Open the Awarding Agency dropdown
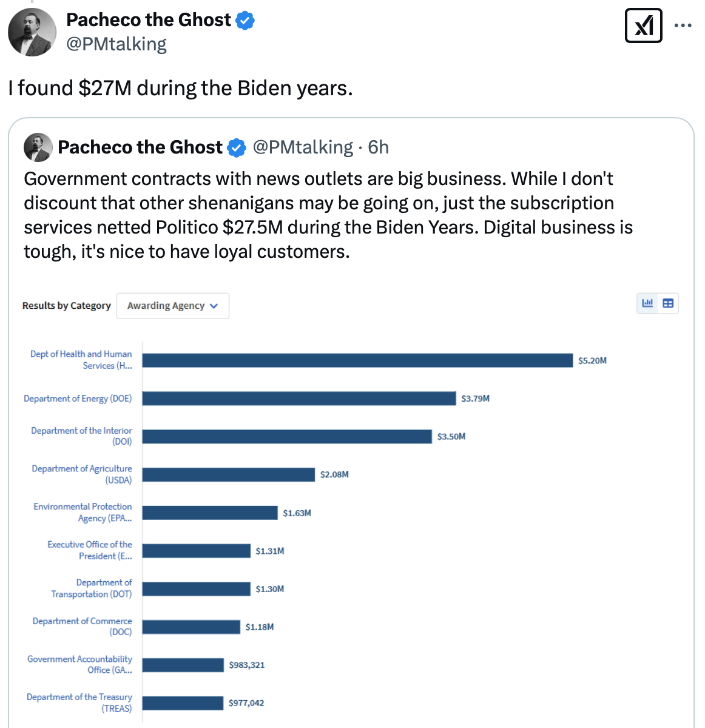Screen dimensions: 705x728 click(x=172, y=306)
